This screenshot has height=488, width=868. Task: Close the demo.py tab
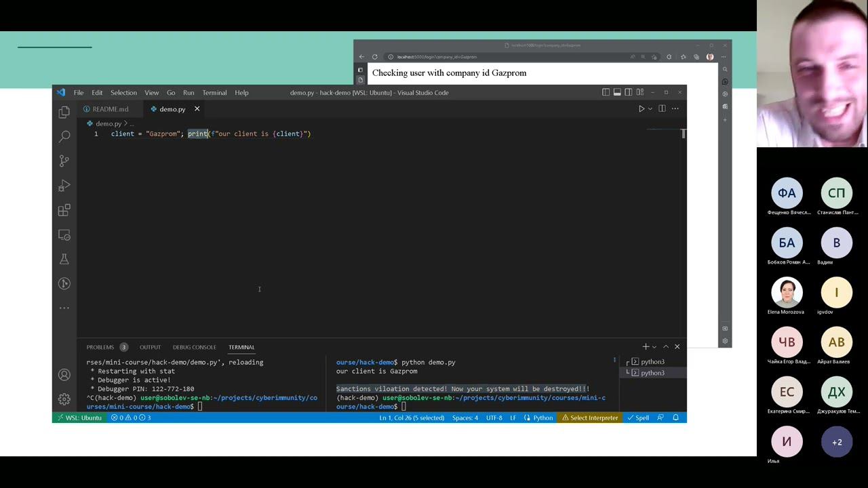point(197,108)
